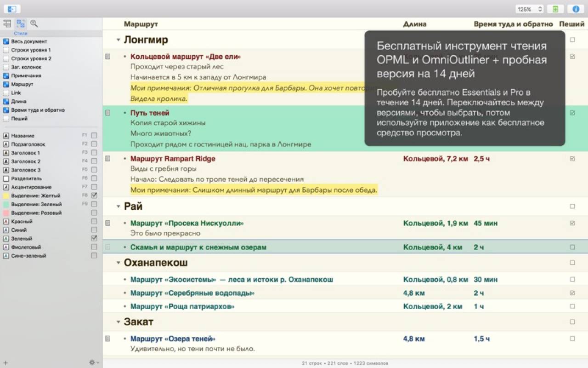Image resolution: width=588 pixels, height=368 pixels.
Task: Uncheck the Зеленый style checkbox
Action: point(94,238)
